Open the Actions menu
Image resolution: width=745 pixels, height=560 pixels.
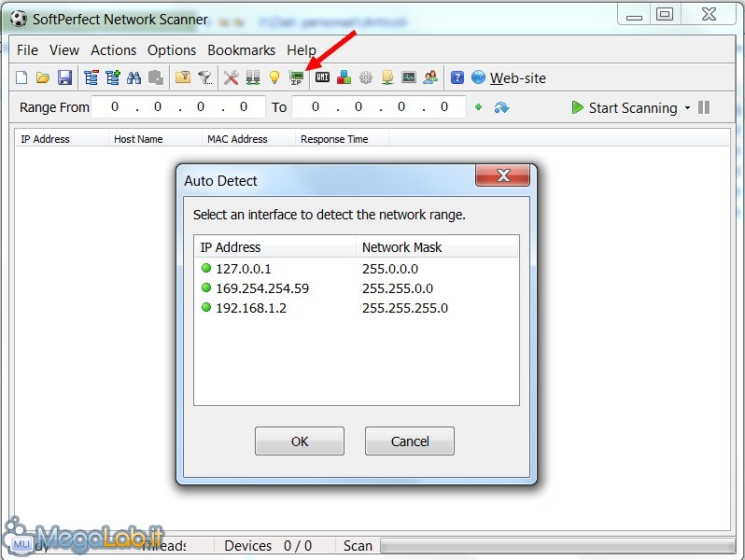114,49
